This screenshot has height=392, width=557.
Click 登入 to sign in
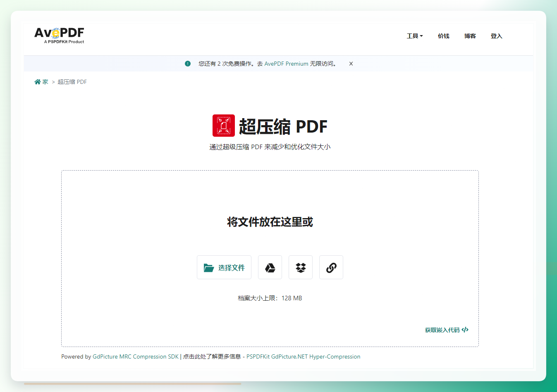point(496,36)
